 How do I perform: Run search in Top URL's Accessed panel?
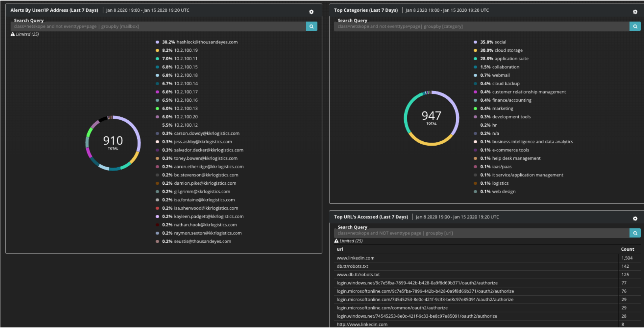click(635, 233)
